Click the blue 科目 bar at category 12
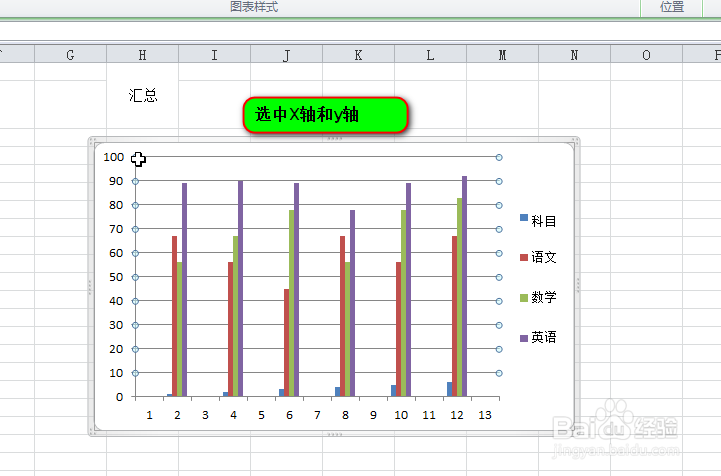Image resolution: width=721 pixels, height=476 pixels. [x=450, y=389]
